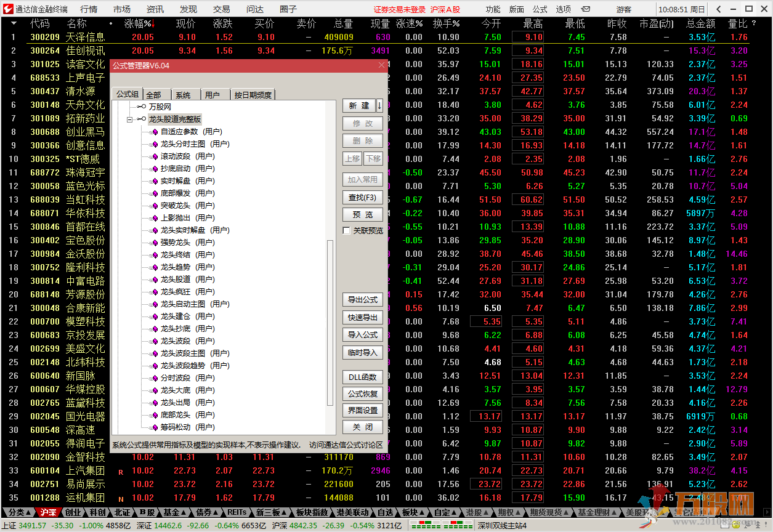Open the 公式 menu in title bar

point(540,9)
